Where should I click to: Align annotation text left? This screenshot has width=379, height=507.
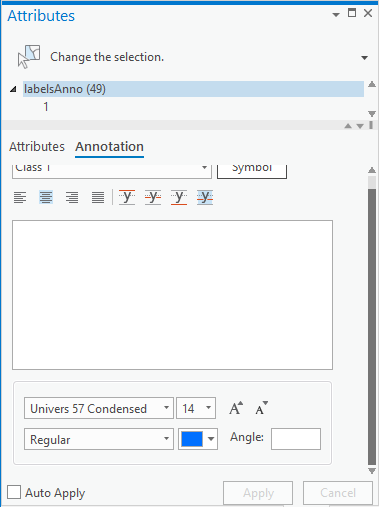tap(20, 197)
